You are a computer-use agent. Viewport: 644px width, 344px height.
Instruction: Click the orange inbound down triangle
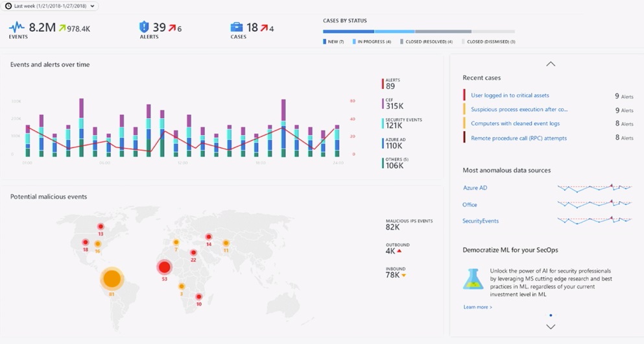coord(404,275)
